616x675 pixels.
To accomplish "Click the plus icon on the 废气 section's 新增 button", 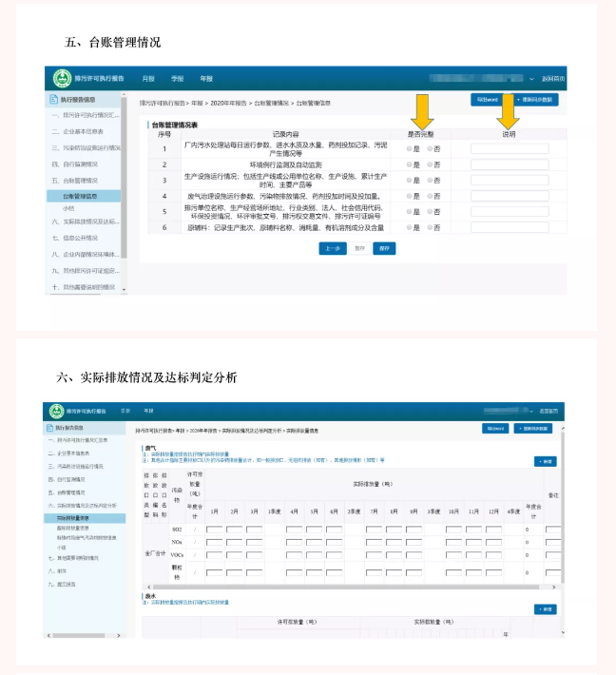I will (x=541, y=461).
